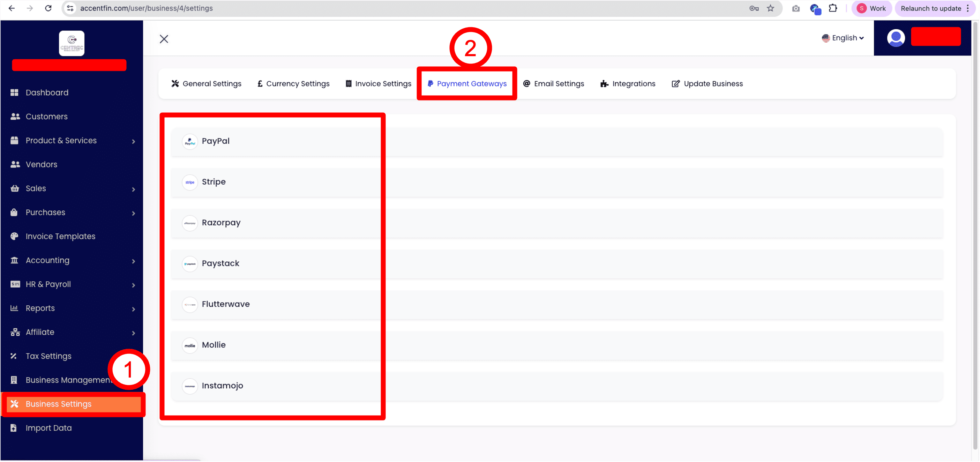
Task: Click the Mollie logo icon
Action: pyautogui.click(x=189, y=345)
